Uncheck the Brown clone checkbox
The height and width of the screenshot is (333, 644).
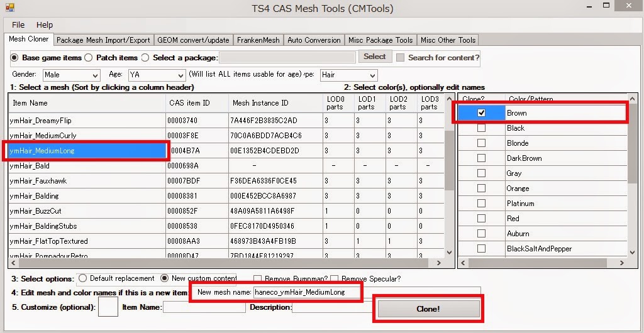pos(481,112)
